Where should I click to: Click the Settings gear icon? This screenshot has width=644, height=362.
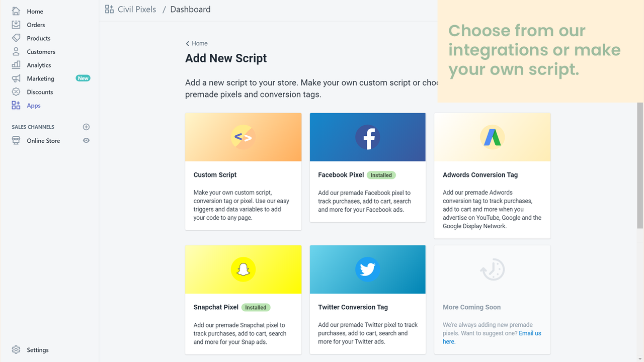coord(16,350)
